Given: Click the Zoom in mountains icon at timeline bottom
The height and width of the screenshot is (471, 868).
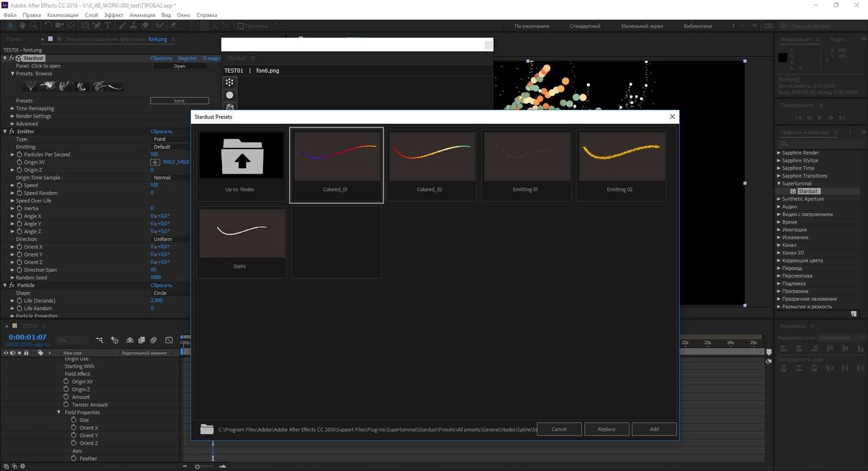Looking at the screenshot, I should click(222, 466).
